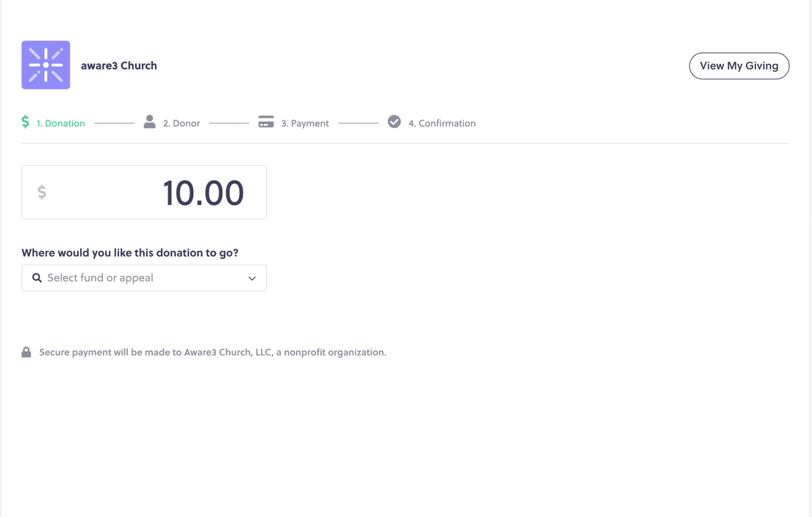Click the aware3 Church purple logo
This screenshot has width=812, height=517.
point(46,65)
